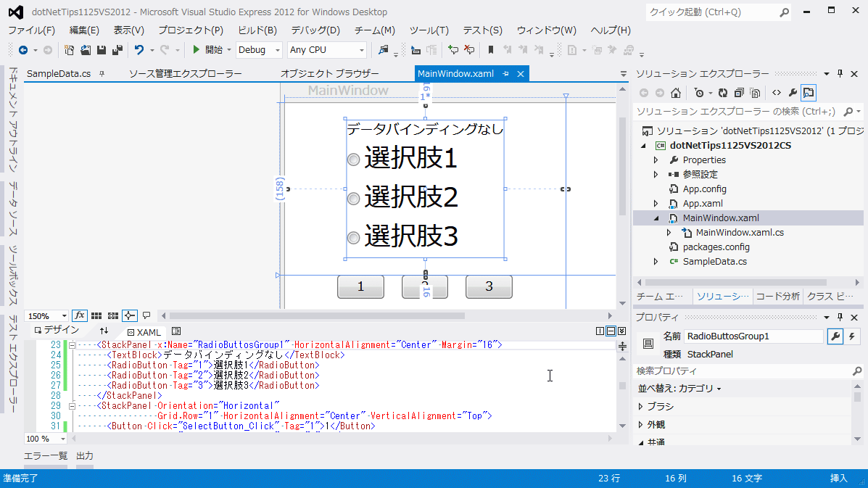Click the button labeled 3 in designer
The image size is (868, 488).
(488, 287)
